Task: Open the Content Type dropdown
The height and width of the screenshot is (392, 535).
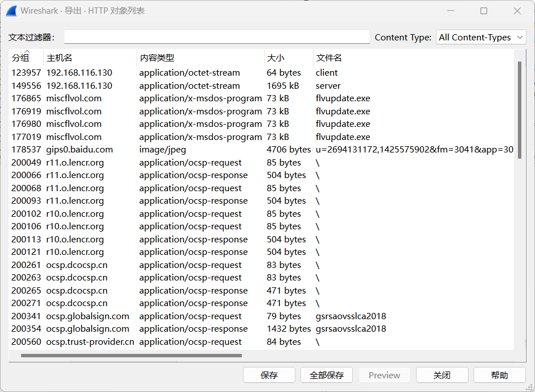Action: (x=481, y=38)
